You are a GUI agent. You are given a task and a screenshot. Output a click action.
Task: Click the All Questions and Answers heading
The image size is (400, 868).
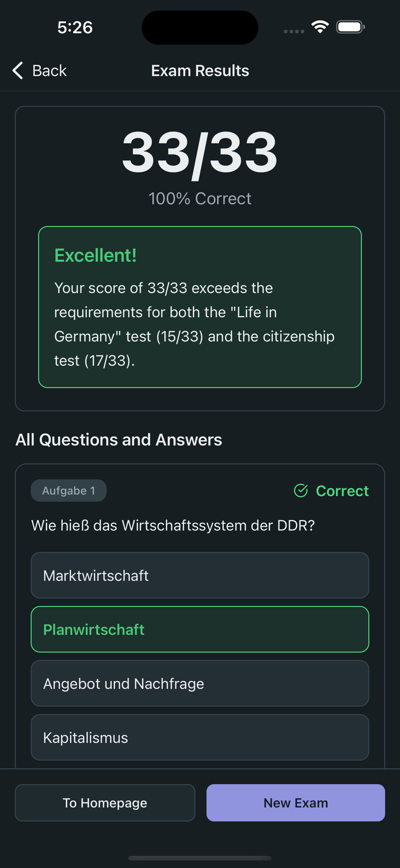pos(118,439)
